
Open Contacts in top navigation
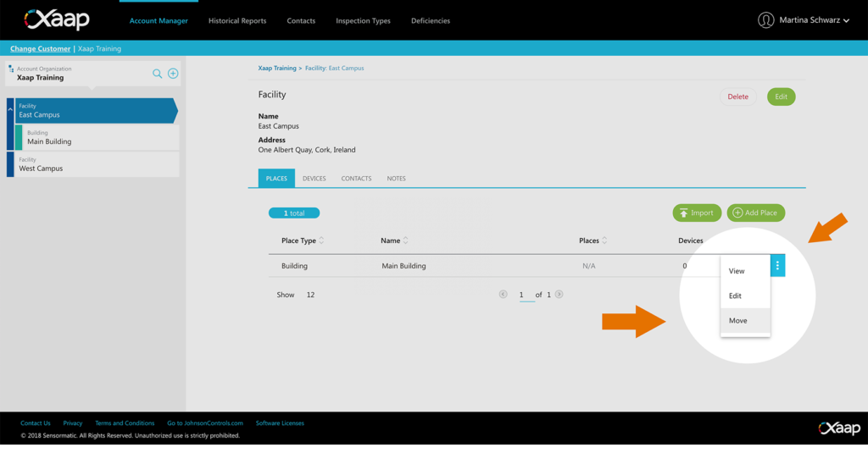click(x=301, y=21)
